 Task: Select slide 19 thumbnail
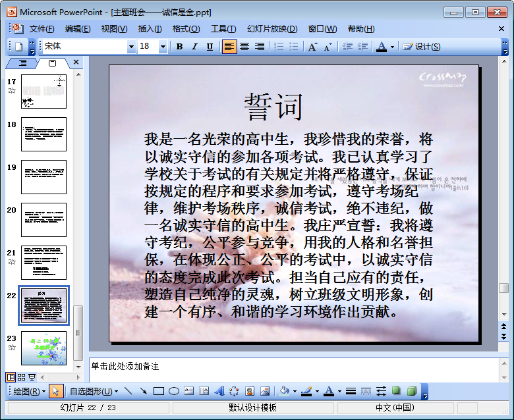[x=44, y=177]
